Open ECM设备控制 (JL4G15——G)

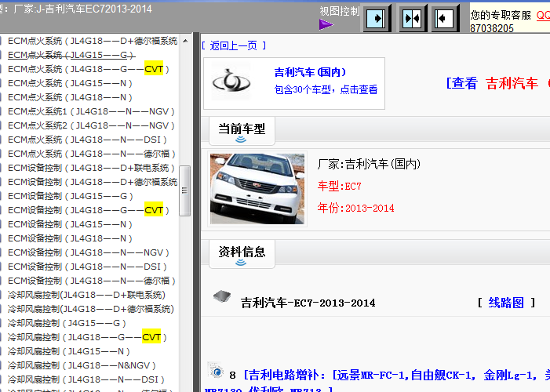(x=71, y=196)
